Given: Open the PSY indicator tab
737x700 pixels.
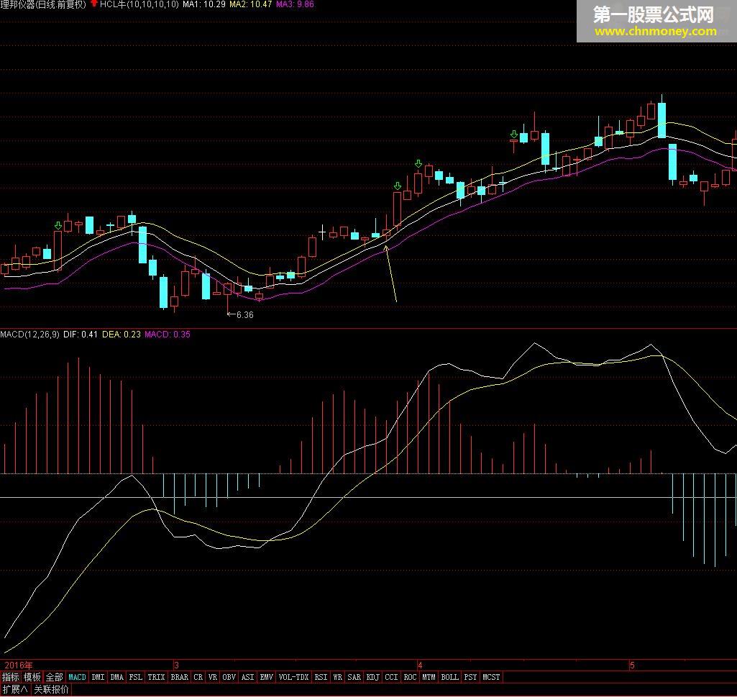Looking at the screenshot, I should pos(470,677).
